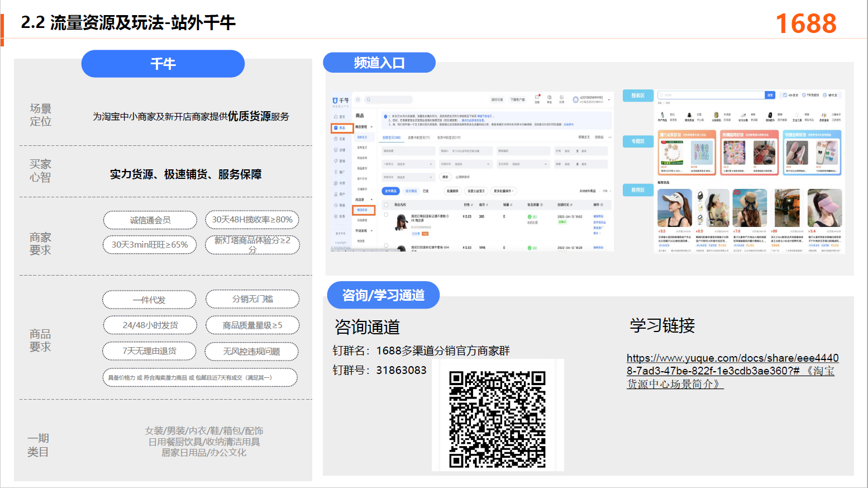The image size is (868, 488).
Task: Switch to 全部宝贝 tab
Action: coord(392,138)
